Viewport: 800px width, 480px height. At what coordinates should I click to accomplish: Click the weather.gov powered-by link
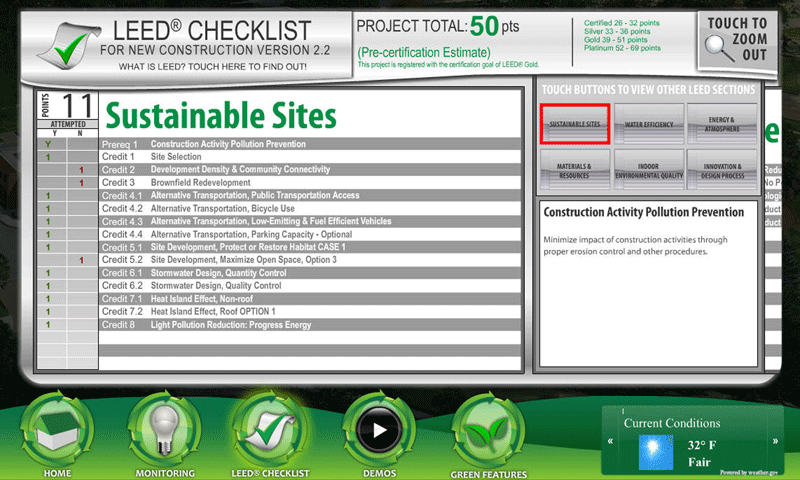pos(748,473)
